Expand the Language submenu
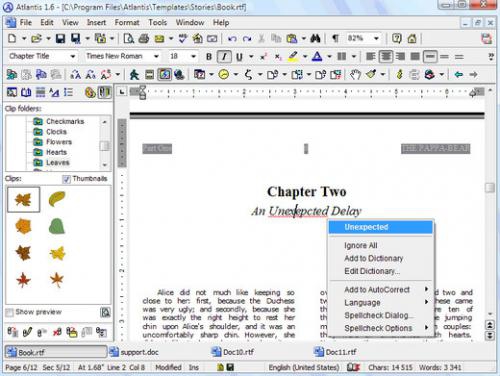 click(x=381, y=303)
